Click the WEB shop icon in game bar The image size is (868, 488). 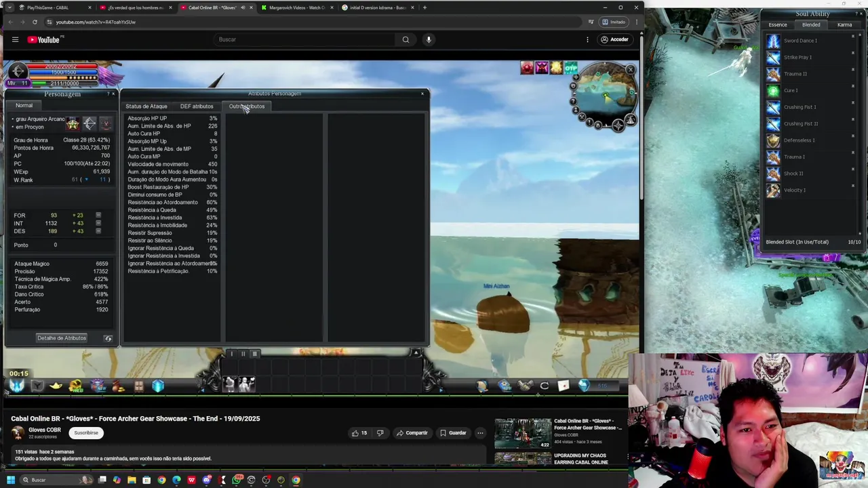pos(76,386)
